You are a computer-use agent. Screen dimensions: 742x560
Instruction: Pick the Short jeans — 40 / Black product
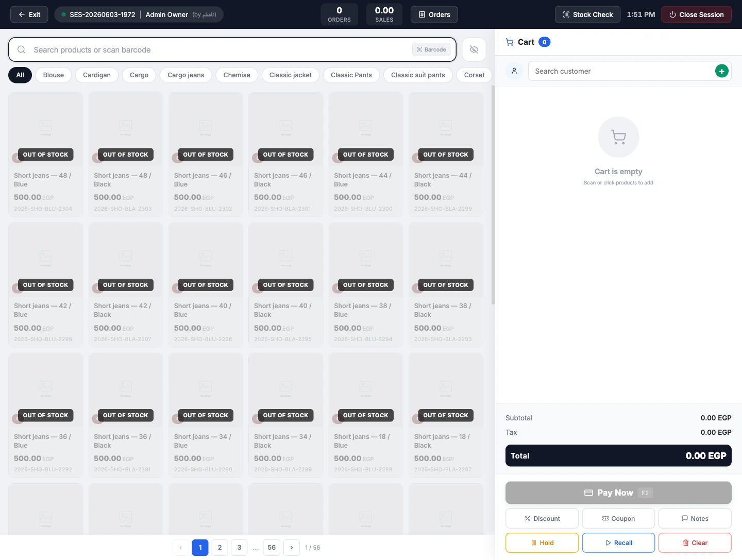pyautogui.click(x=286, y=285)
